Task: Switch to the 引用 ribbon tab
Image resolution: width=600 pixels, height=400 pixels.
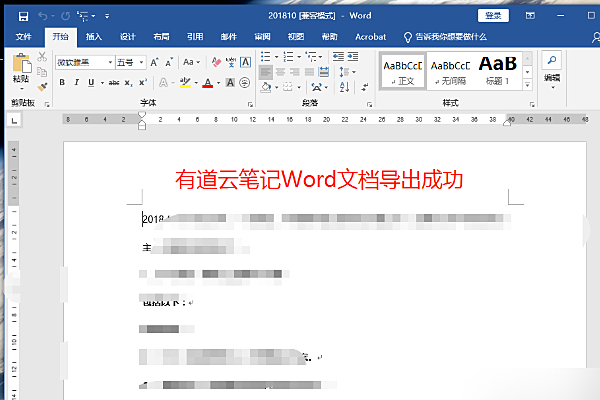Action: (x=195, y=37)
